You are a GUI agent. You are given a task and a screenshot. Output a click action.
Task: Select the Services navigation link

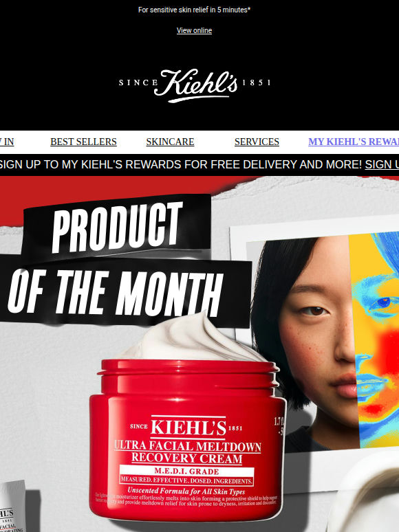257,142
